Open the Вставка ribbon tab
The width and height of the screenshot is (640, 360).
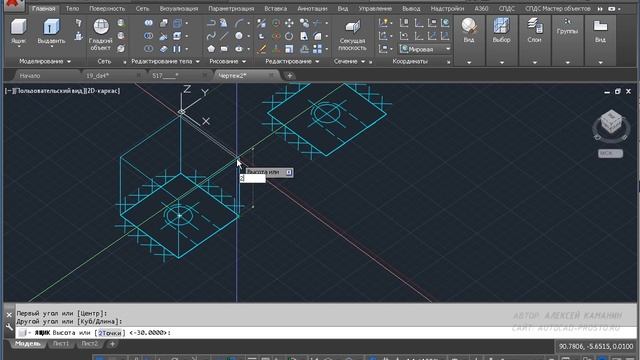tap(276, 9)
